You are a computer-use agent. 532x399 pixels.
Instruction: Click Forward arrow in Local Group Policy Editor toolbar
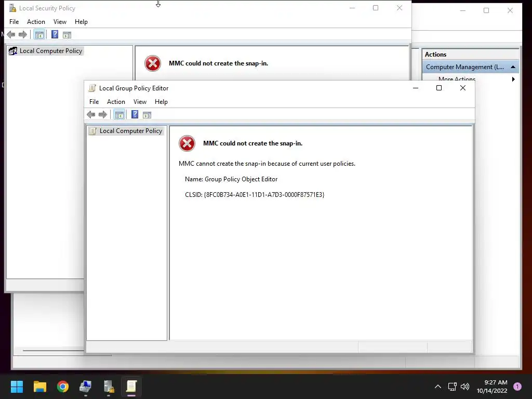point(103,115)
